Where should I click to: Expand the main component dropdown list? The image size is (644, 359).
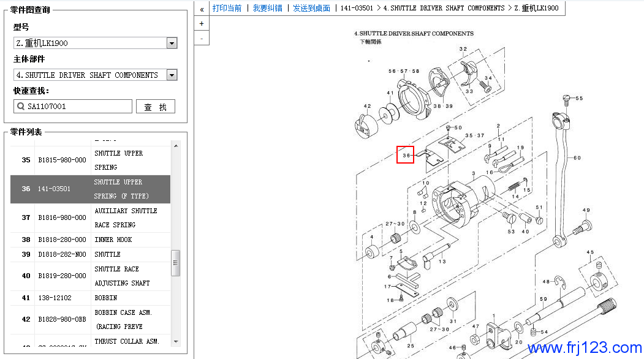[x=172, y=75]
